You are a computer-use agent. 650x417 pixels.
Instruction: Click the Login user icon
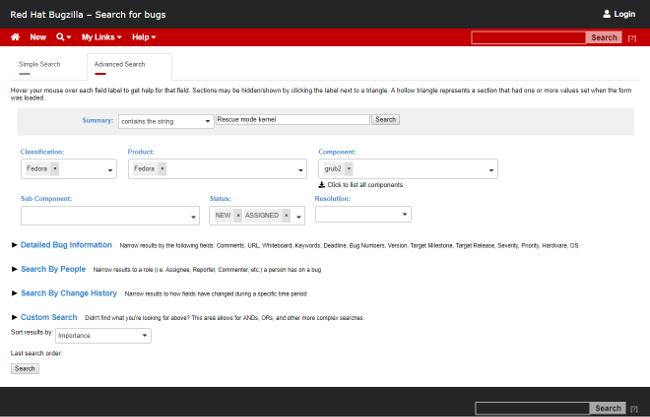click(x=606, y=14)
